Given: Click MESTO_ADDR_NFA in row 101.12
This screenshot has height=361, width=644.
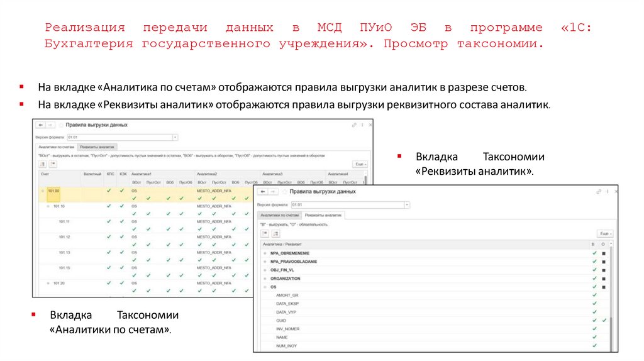Looking at the screenshot, I should click(x=214, y=237).
